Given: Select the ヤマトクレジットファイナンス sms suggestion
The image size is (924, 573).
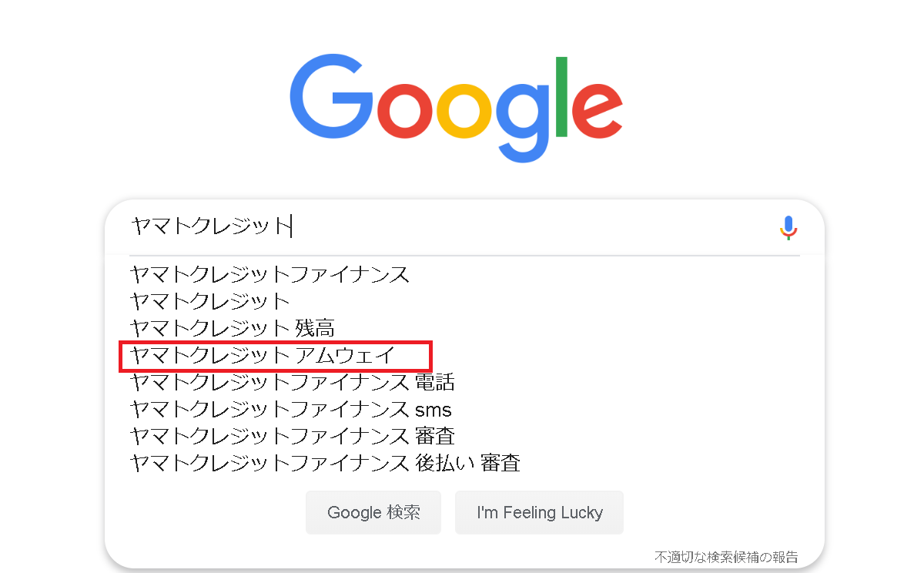Looking at the screenshot, I should coord(291,409).
